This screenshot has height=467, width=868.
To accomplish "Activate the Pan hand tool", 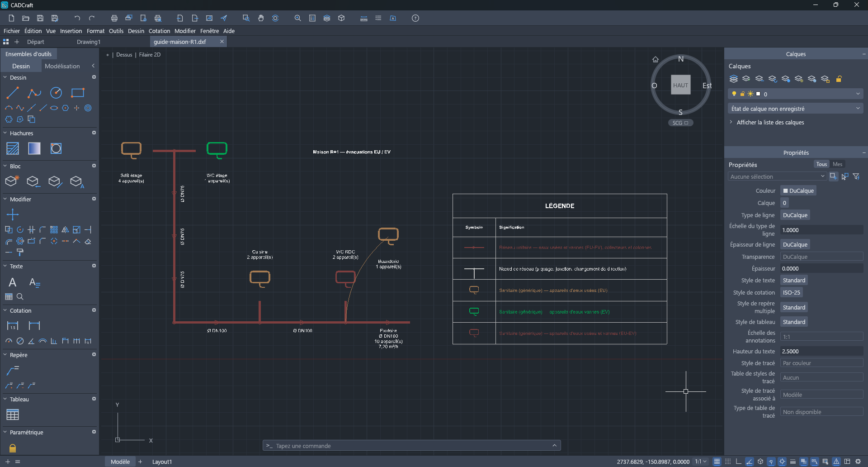I will pyautogui.click(x=261, y=18).
